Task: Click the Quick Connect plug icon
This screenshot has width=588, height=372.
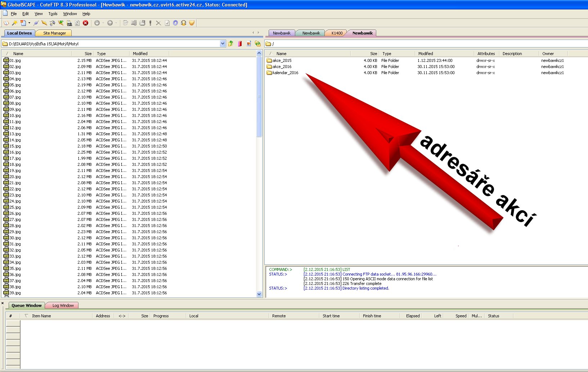Action: (x=36, y=23)
